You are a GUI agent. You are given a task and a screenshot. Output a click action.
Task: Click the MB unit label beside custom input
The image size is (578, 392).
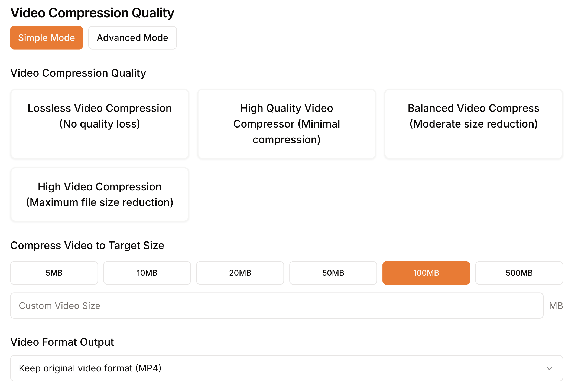pos(556,306)
